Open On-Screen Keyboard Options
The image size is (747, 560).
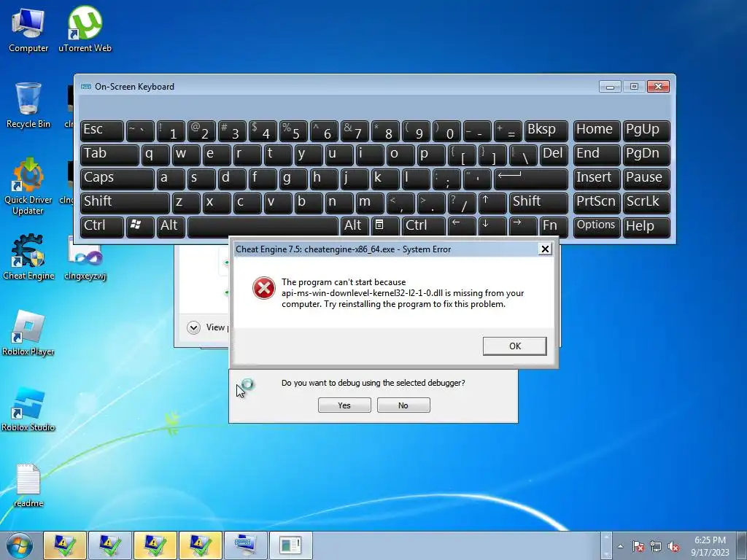(x=597, y=227)
